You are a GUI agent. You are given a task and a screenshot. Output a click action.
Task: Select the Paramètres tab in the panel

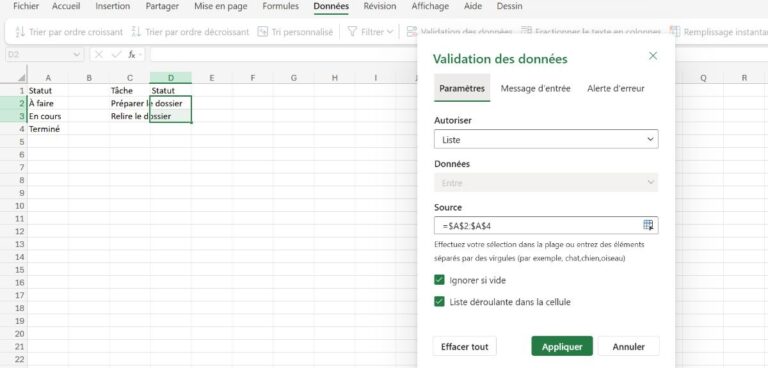[462, 88]
